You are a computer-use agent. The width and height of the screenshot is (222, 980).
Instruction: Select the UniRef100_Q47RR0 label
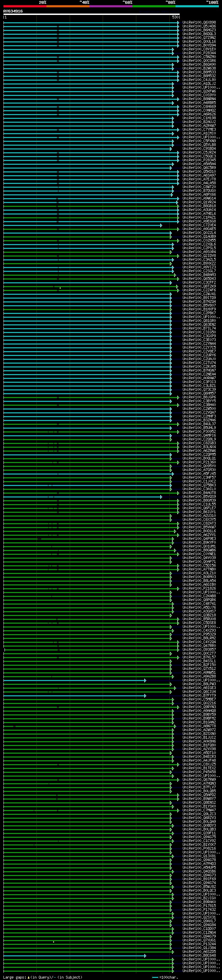click(199, 646)
